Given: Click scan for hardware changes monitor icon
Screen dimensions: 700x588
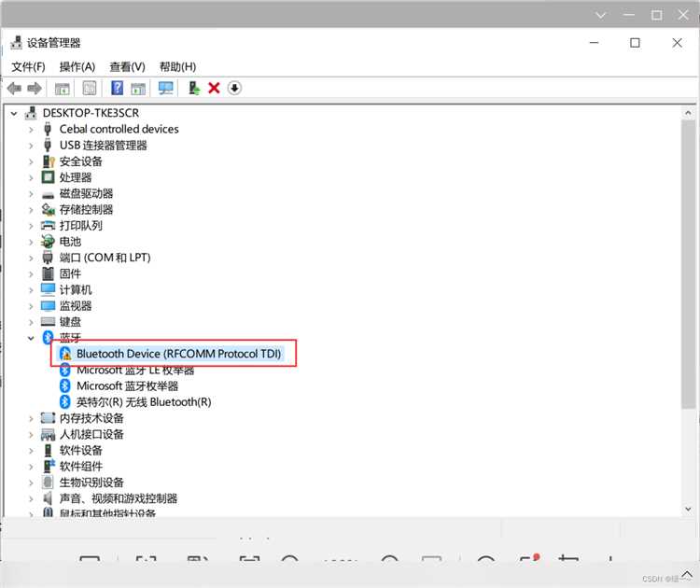Looking at the screenshot, I should 165,88.
